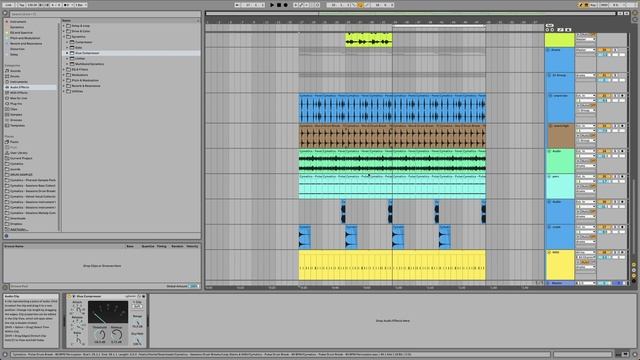Viewport: 640px width, 360px height.
Task: Select the Gate device in browser list
Action: coord(79,47)
